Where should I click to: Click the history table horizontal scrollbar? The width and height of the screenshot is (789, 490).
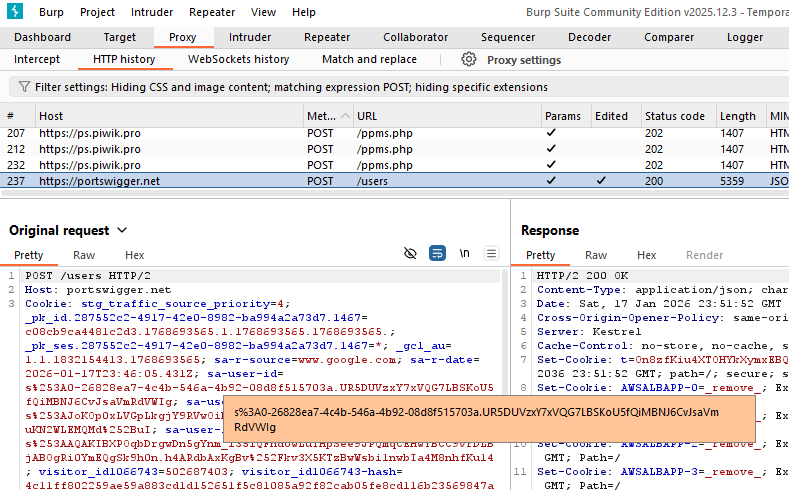[x=394, y=193]
